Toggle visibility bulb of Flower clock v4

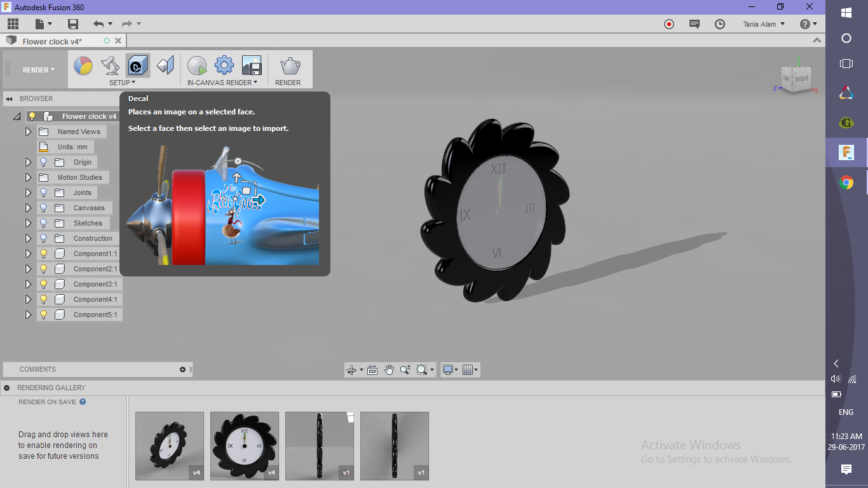click(x=32, y=116)
